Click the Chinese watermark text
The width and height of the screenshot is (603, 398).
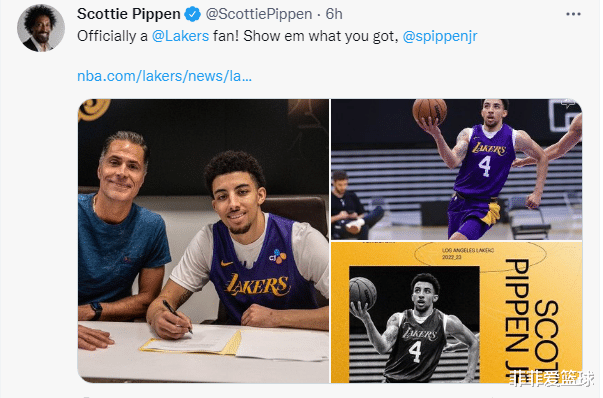tap(551, 379)
